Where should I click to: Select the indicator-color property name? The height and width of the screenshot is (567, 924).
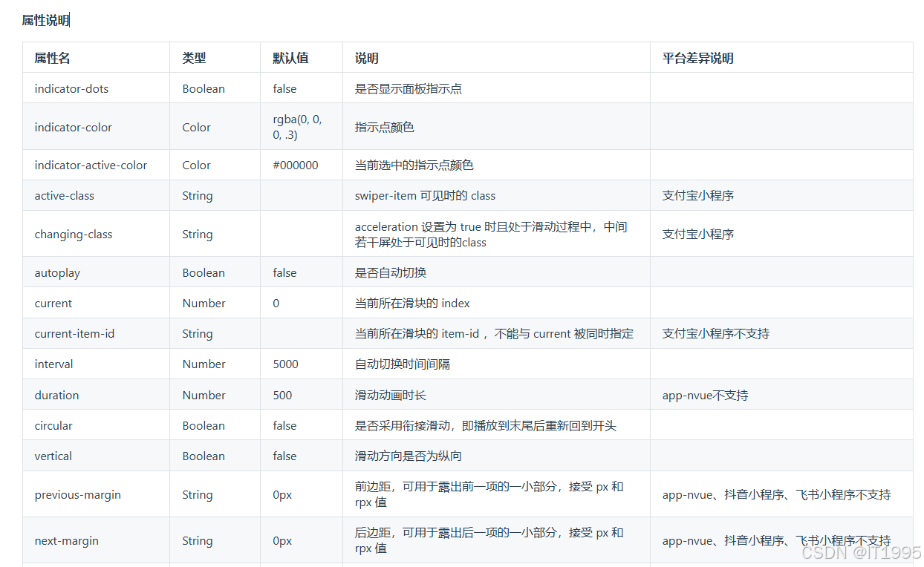[73, 127]
